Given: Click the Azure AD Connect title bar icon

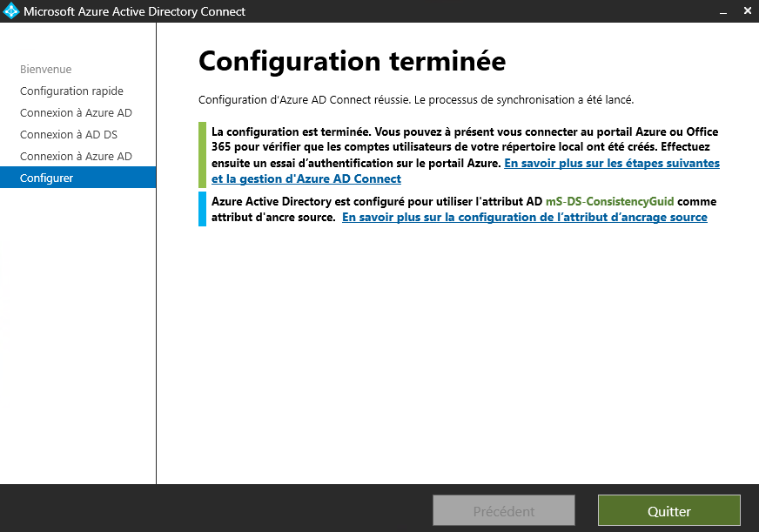Looking at the screenshot, I should tap(10, 11).
